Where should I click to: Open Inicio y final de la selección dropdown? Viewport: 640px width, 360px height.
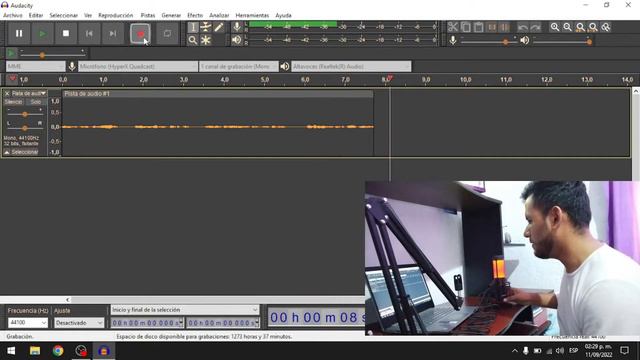pos(185,310)
